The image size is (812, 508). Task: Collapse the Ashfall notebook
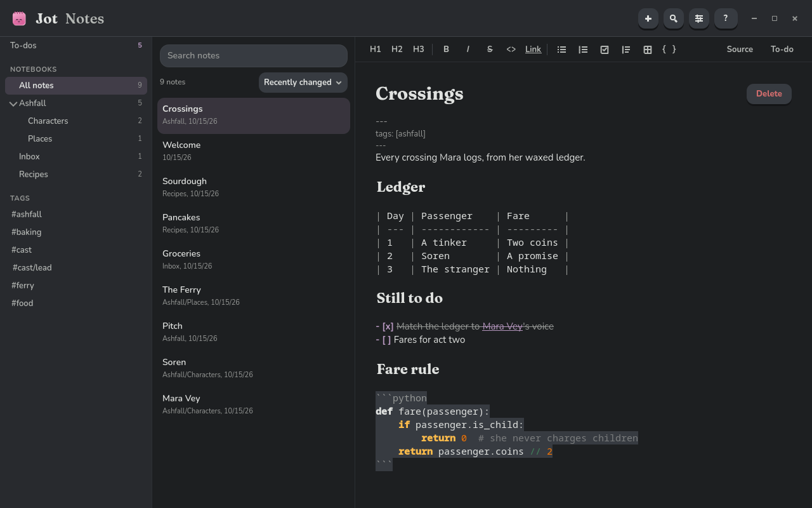click(x=13, y=104)
